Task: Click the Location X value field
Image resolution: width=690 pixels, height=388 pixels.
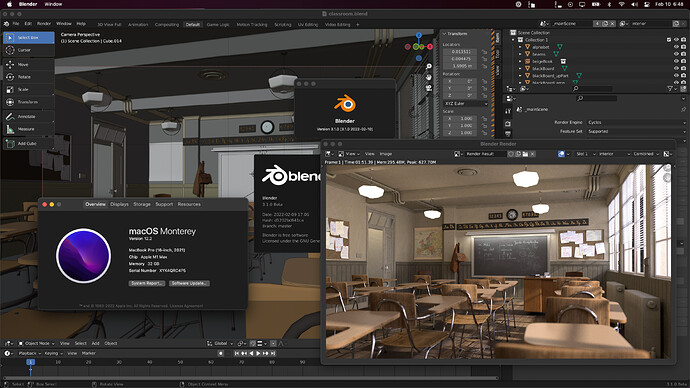Action: [x=461, y=52]
